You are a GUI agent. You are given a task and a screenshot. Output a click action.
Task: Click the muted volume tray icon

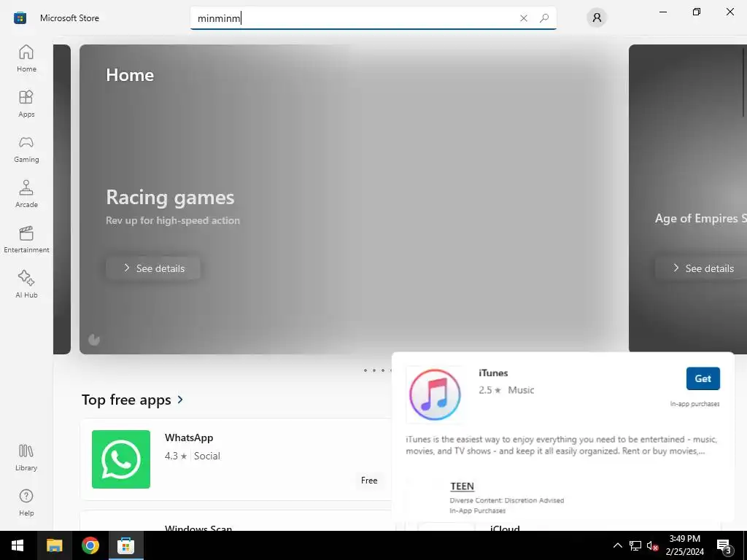point(652,545)
